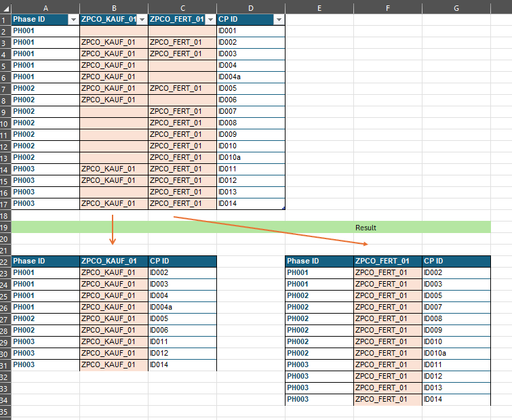This screenshot has height=420, width=512.
Task: Click PH001 in row 26
Action: pyautogui.click(x=45, y=307)
